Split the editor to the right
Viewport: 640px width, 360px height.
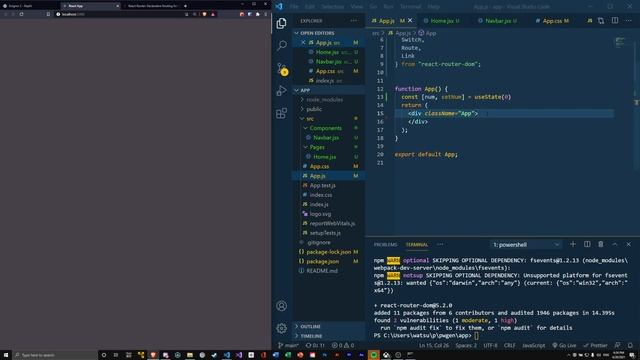pyautogui.click(x=615, y=20)
